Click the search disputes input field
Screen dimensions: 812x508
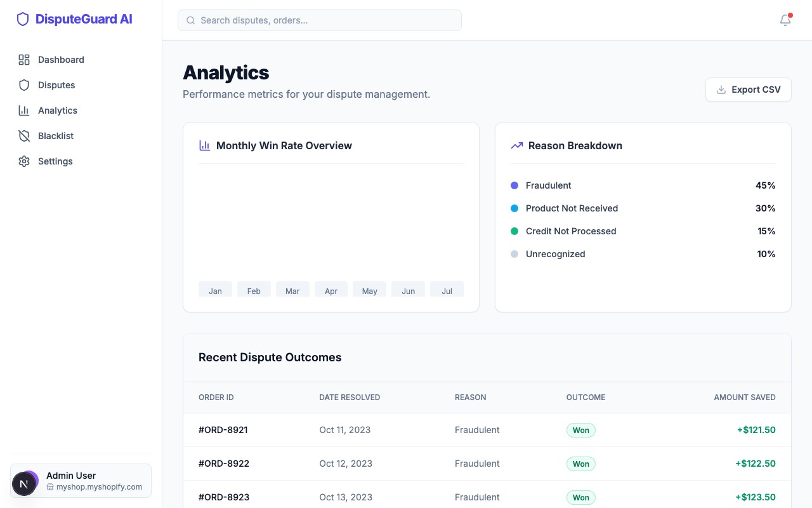point(317,20)
